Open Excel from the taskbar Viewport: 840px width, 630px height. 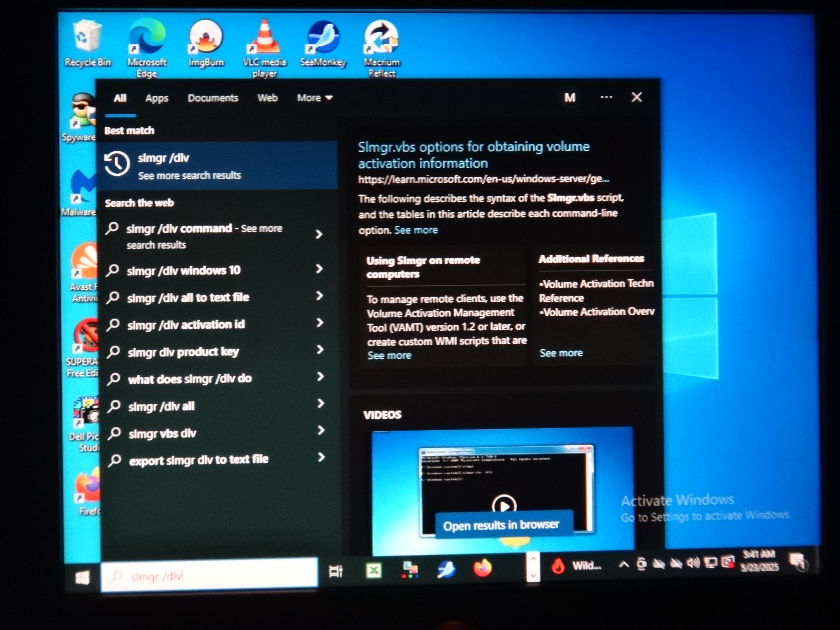[373, 570]
